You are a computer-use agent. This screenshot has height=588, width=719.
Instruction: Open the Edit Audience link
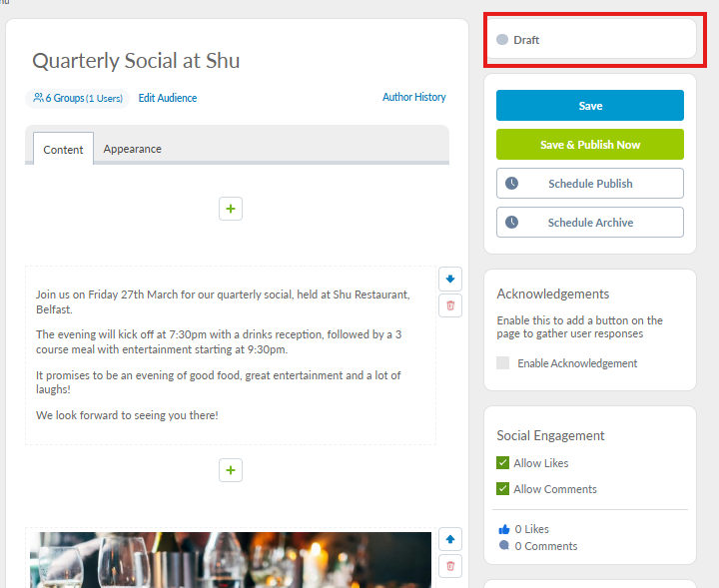click(x=168, y=98)
